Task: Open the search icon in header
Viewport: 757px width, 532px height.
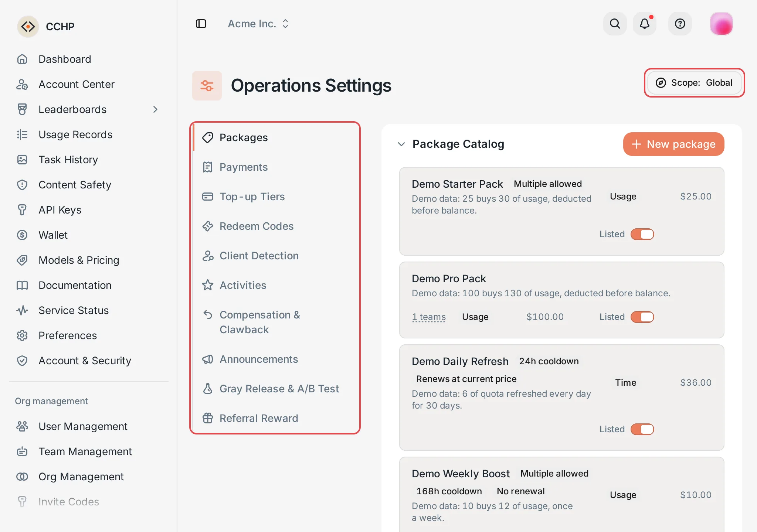Action: 615,24
